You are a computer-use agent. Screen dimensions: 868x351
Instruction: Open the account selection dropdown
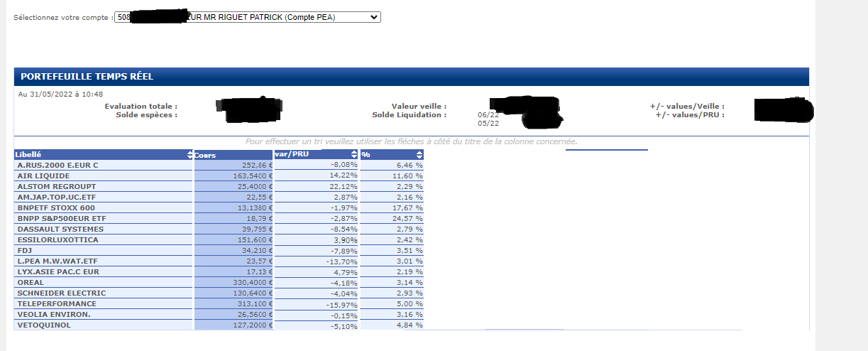[247, 17]
